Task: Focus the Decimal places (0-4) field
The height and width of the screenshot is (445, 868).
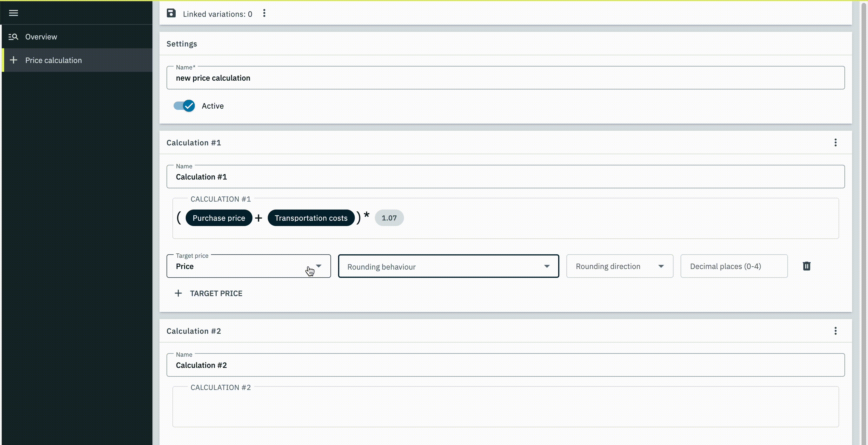Action: coord(734,266)
